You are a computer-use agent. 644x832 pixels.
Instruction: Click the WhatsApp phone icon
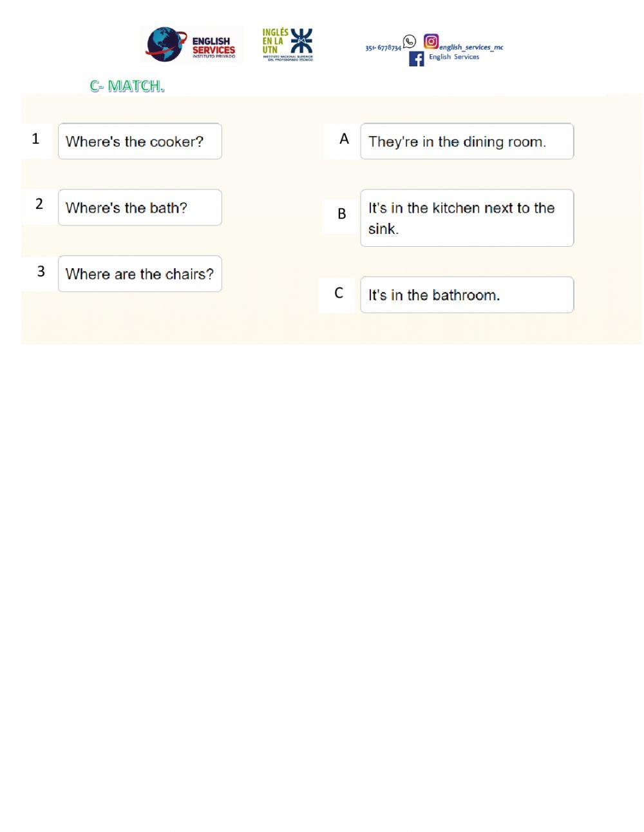coord(410,42)
